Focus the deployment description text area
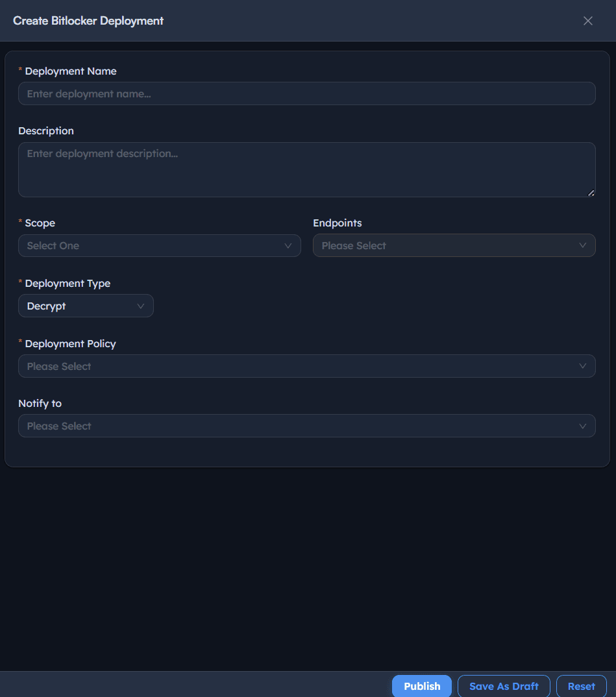The image size is (616, 697). point(306,169)
